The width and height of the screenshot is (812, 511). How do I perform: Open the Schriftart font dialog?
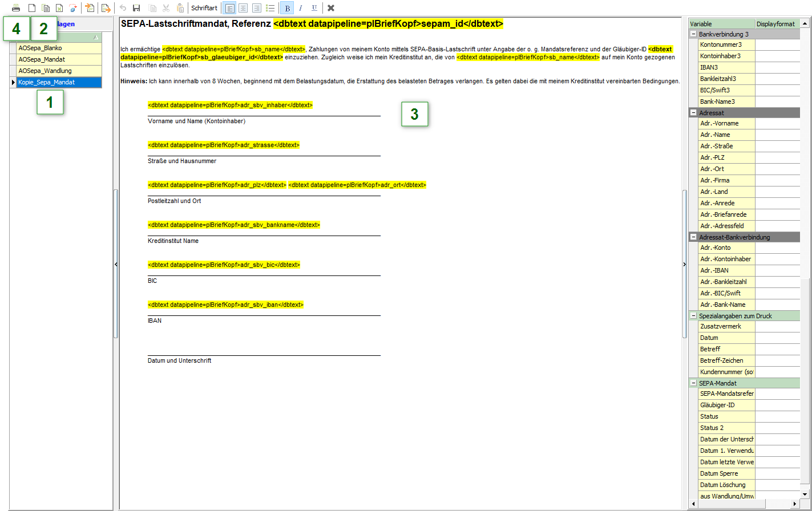[204, 8]
